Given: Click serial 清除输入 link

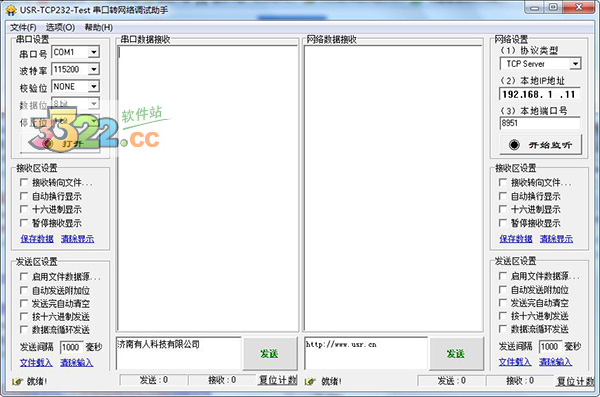Looking at the screenshot, I should [77, 362].
